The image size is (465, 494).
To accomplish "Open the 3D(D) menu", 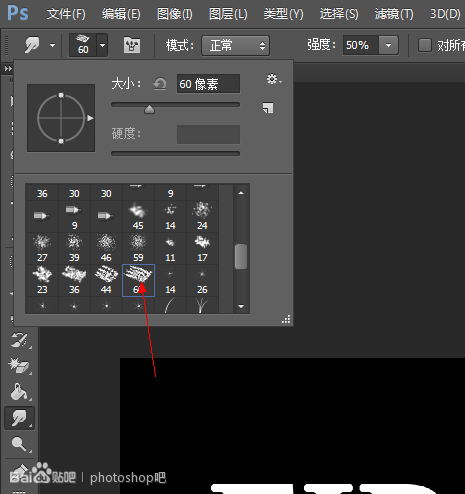I will (x=445, y=14).
